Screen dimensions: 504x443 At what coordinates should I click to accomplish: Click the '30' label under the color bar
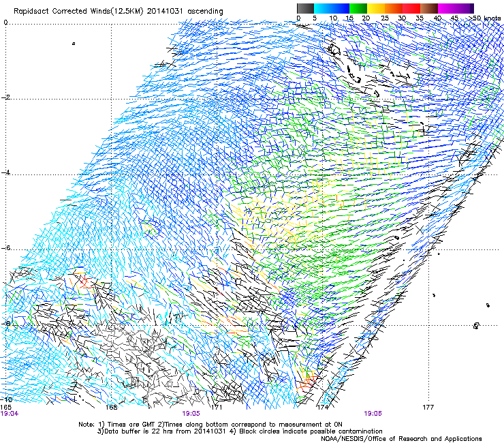coord(402,18)
